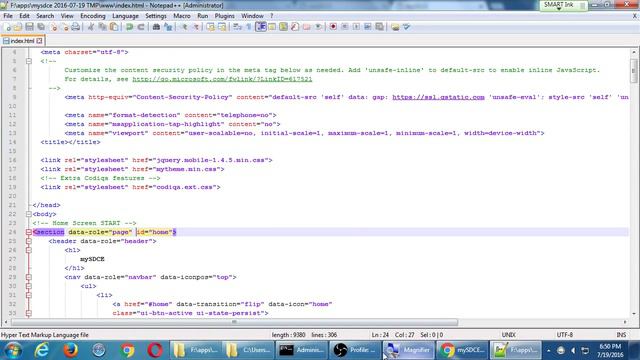The height and width of the screenshot is (360, 640).
Task: Collapse the header fold at line 25
Action: (x=29, y=241)
